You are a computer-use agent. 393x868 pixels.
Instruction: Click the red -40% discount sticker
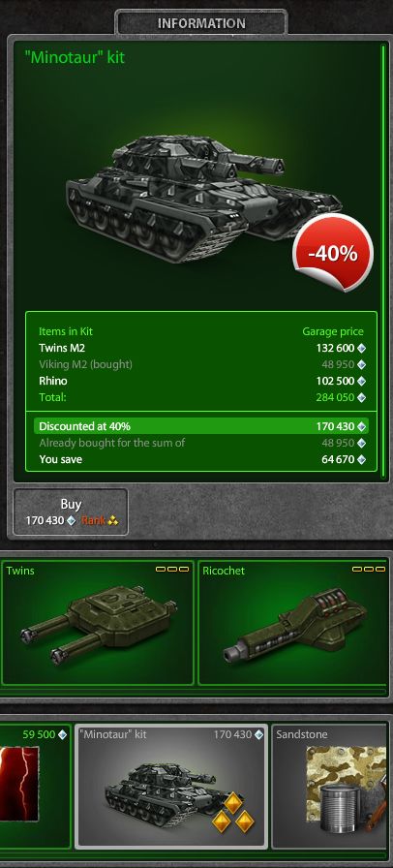(333, 253)
